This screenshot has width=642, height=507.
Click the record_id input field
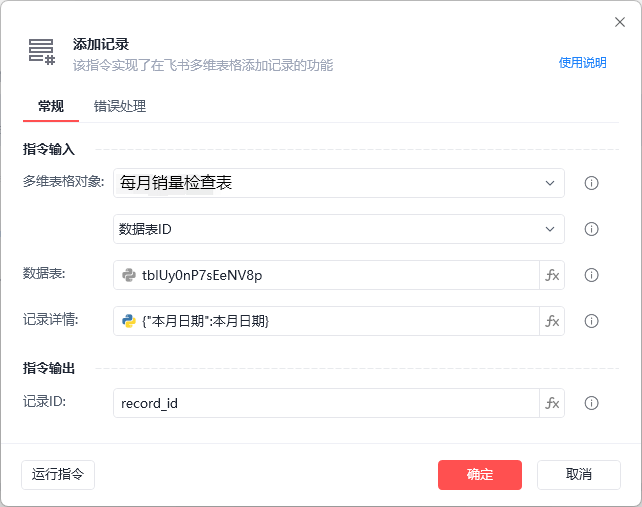[326, 403]
